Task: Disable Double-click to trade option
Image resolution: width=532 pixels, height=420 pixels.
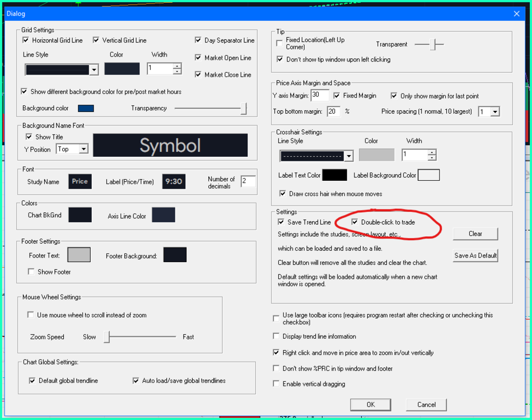Action: click(x=354, y=222)
